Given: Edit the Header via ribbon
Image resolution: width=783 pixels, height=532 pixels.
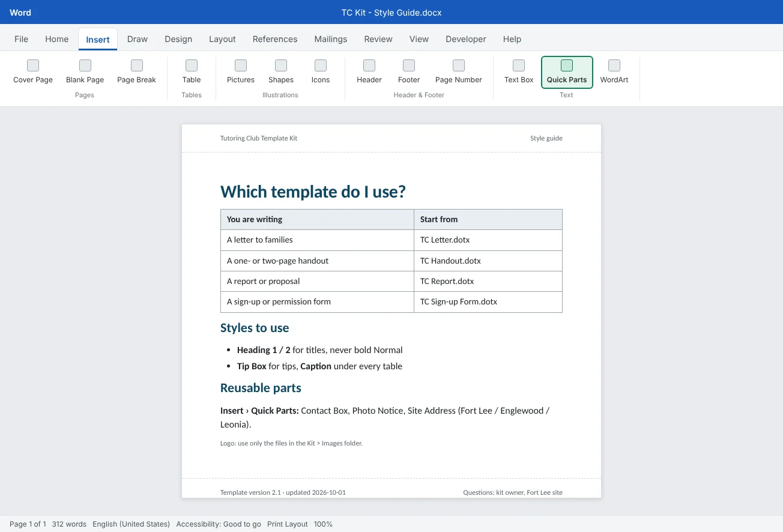Looking at the screenshot, I should point(369,72).
